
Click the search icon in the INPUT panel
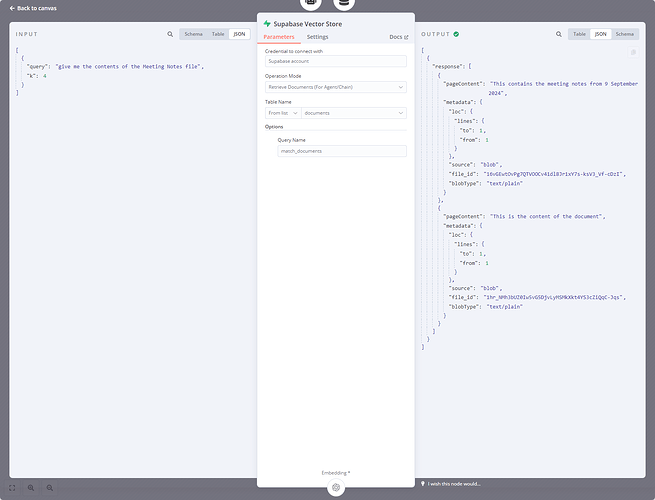(x=170, y=34)
